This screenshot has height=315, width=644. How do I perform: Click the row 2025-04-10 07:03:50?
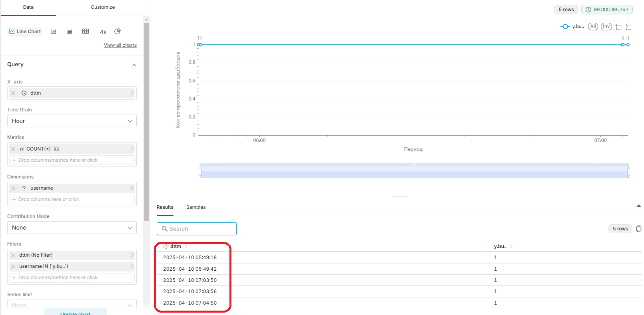pyautogui.click(x=399, y=280)
